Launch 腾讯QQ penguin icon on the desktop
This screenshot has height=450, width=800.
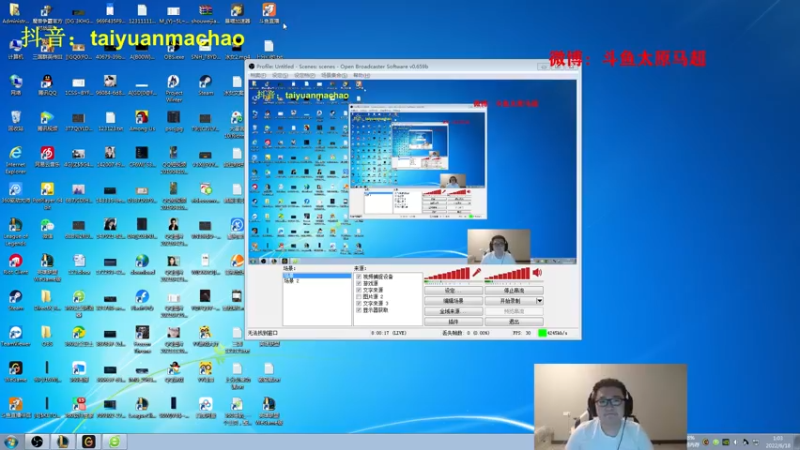[47, 85]
